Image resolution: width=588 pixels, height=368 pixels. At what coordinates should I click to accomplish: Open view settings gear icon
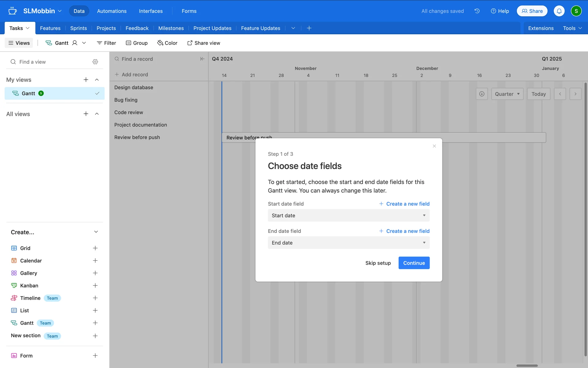(x=95, y=62)
